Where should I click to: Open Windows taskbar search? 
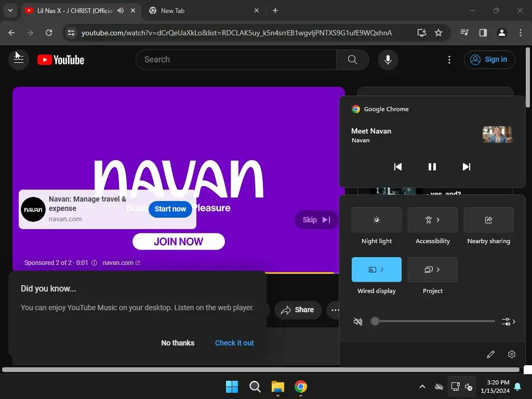click(255, 387)
